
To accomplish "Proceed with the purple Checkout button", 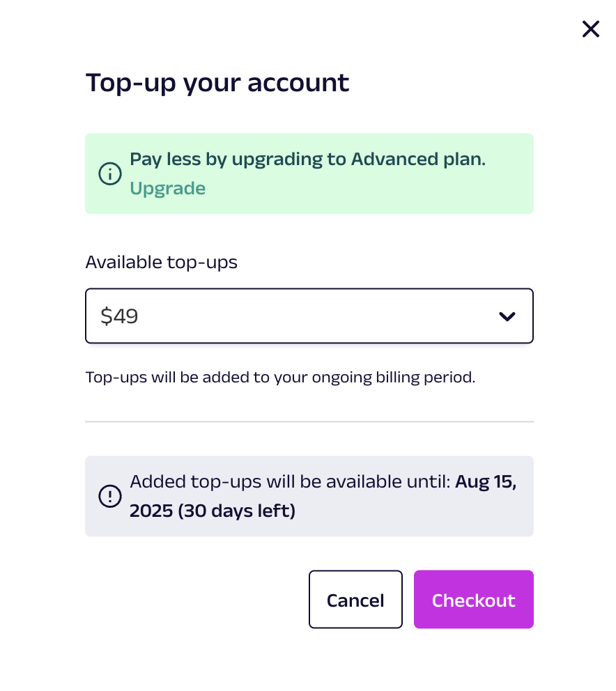I will 474,599.
